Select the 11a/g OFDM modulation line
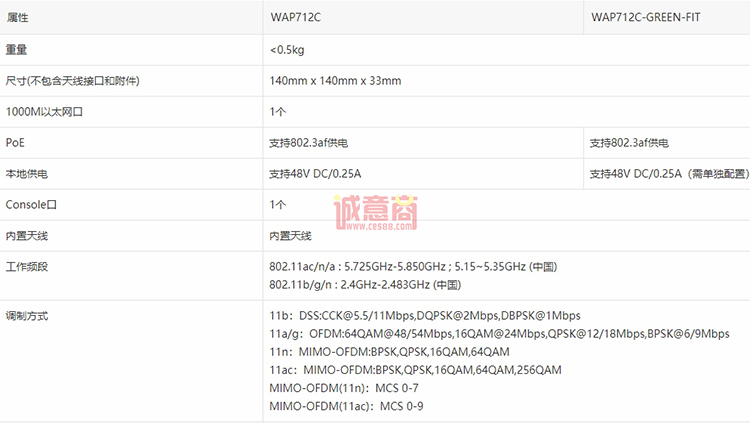 click(x=499, y=334)
